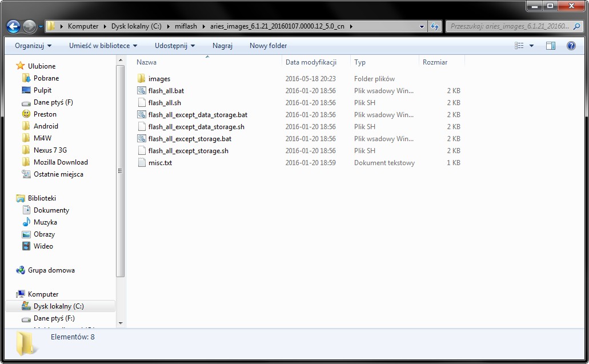Open the Udostępnij menu
Screen dimensions: 589x364
[x=174, y=46]
